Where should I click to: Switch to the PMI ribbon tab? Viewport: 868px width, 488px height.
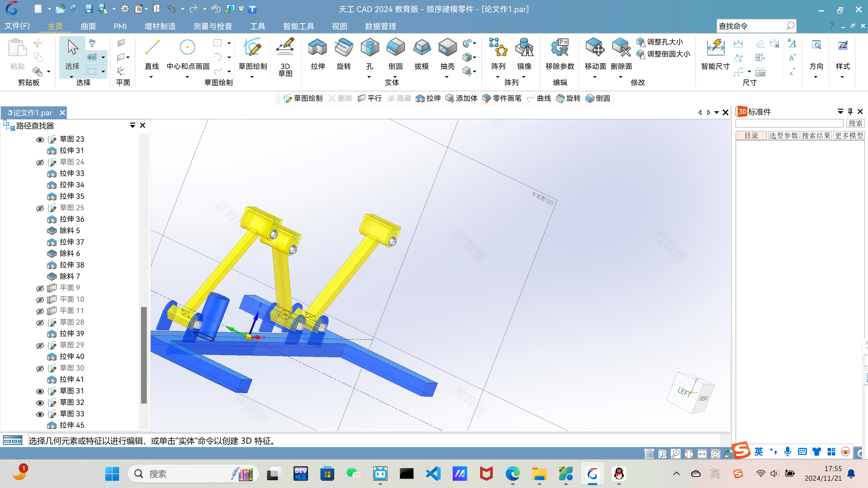[x=120, y=26]
